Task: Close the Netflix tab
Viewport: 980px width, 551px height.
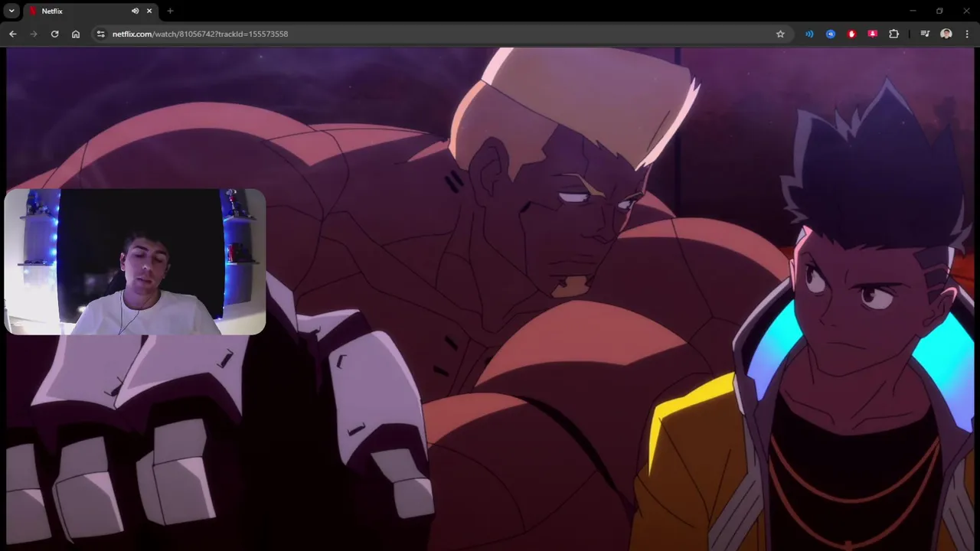Action: [x=149, y=11]
